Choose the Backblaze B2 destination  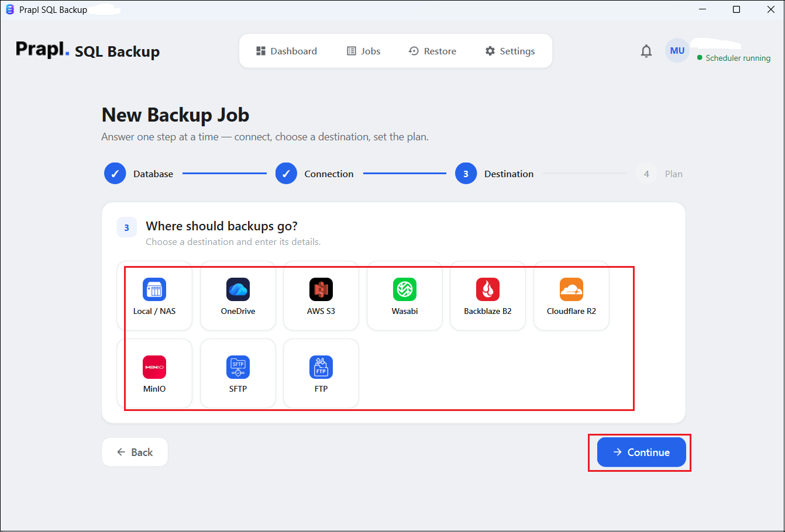(x=488, y=296)
